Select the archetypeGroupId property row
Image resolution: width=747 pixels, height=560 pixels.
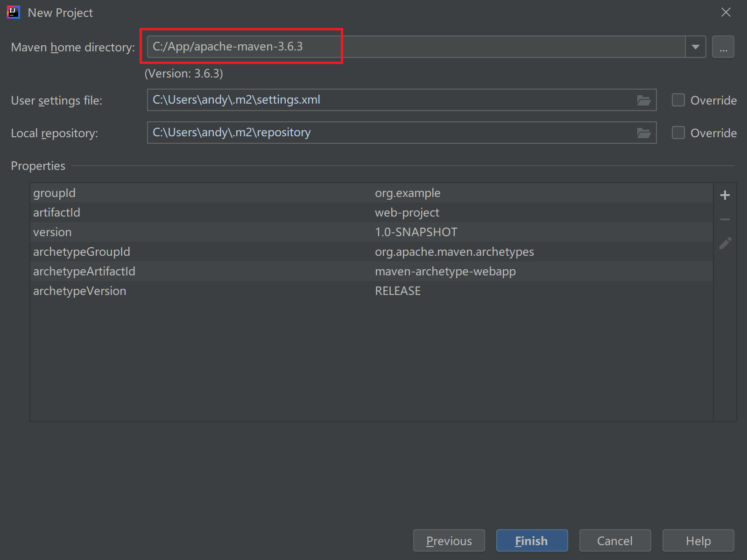(x=372, y=252)
